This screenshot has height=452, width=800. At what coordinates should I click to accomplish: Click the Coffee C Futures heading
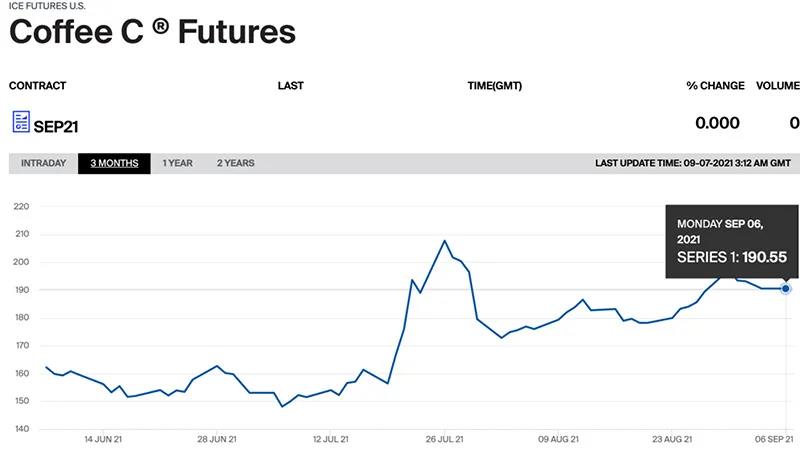(153, 32)
